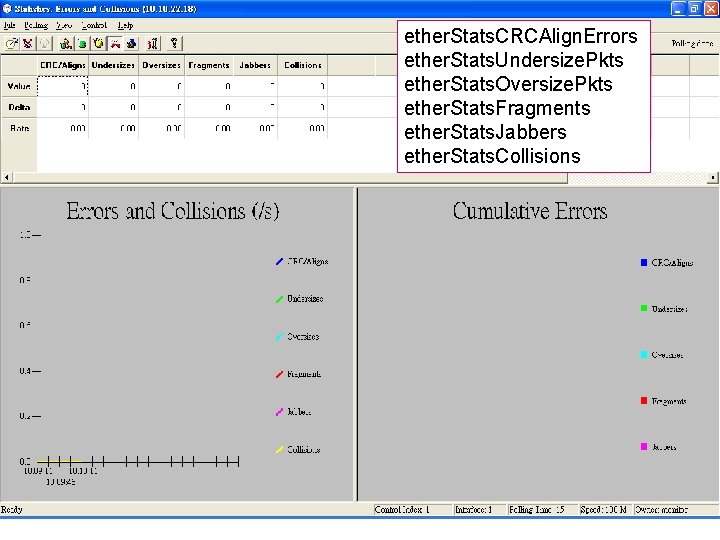Screen dimensions: 720x540
Task: Select the Rate row header
Action: (19, 128)
